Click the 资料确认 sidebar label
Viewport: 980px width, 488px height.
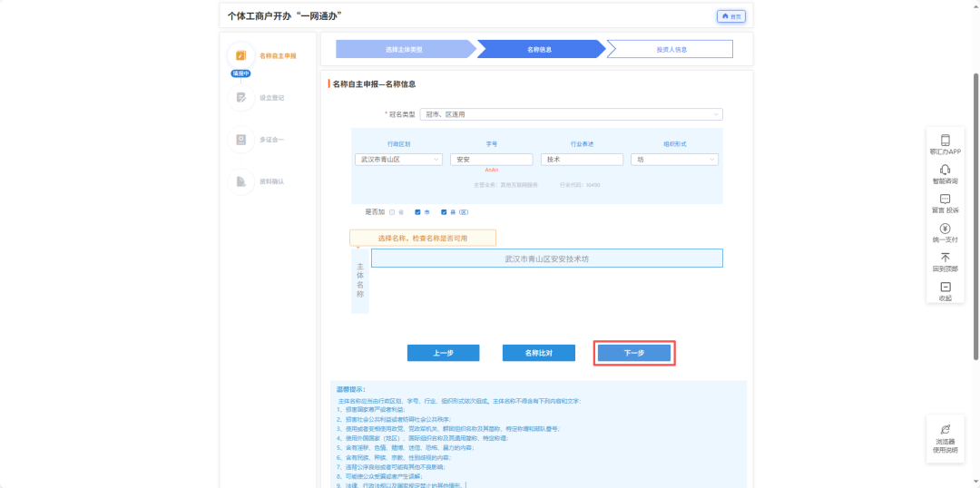click(272, 181)
